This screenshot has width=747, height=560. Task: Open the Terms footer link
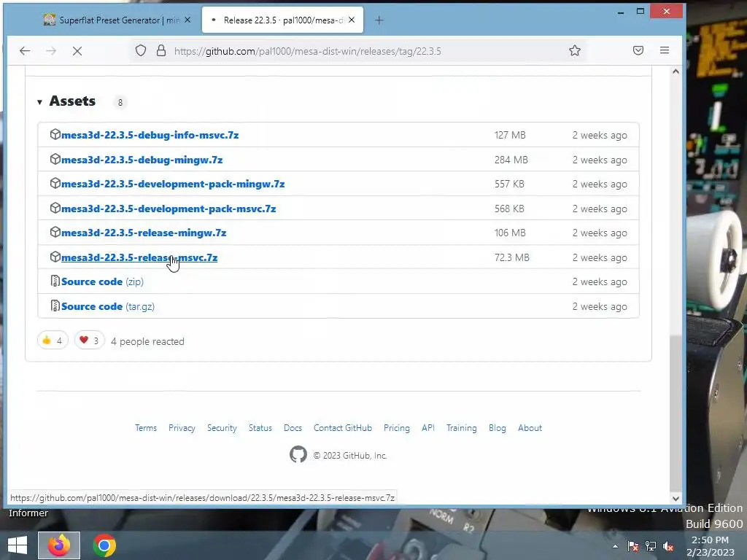pos(146,427)
